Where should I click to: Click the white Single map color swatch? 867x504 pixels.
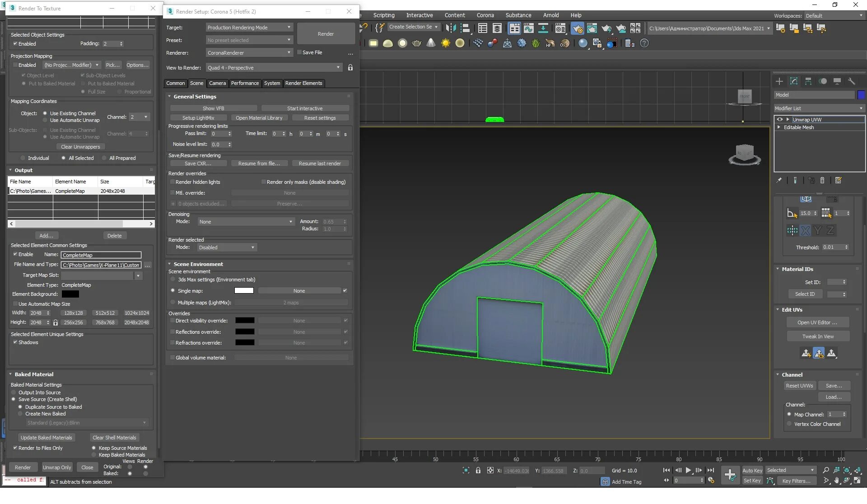pyautogui.click(x=244, y=291)
